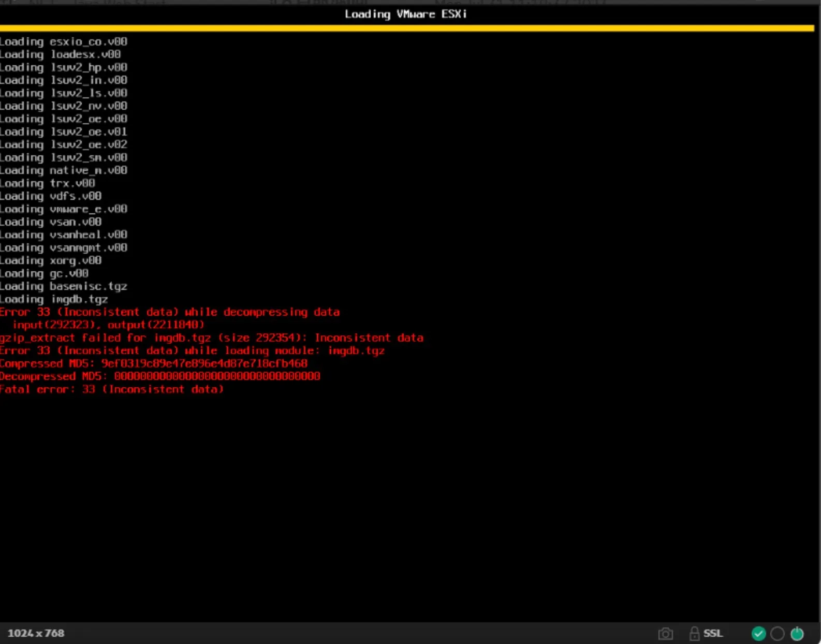Click the yellow loading progress bar
Screen dimensions: 821x644
[407, 28]
